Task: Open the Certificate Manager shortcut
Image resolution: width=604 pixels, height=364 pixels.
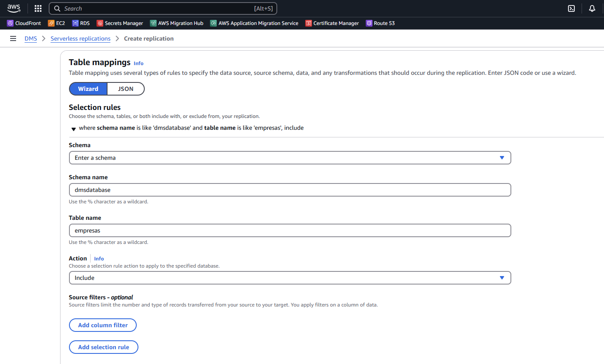Action: pyautogui.click(x=332, y=23)
